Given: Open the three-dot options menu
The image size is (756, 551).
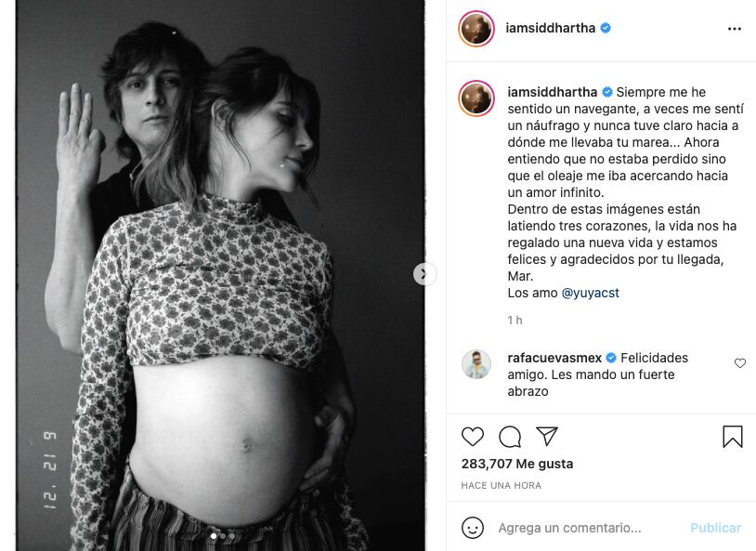Looking at the screenshot, I should coord(735,29).
